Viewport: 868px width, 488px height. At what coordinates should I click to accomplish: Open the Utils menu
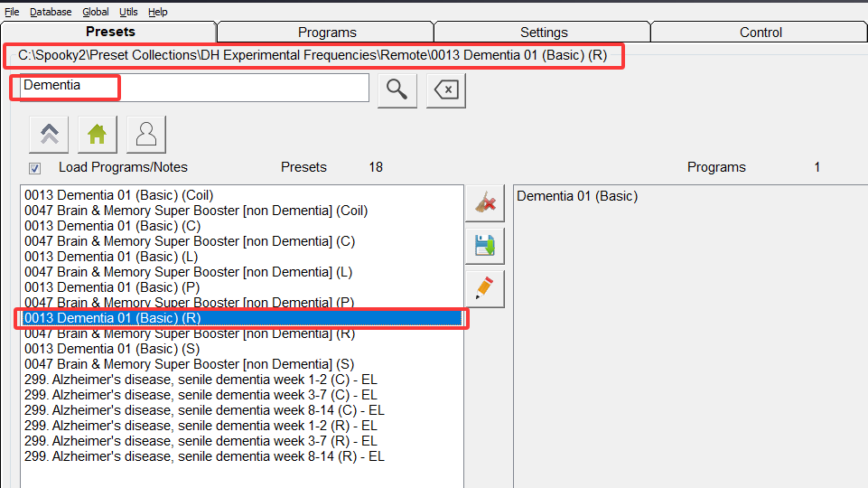point(128,12)
